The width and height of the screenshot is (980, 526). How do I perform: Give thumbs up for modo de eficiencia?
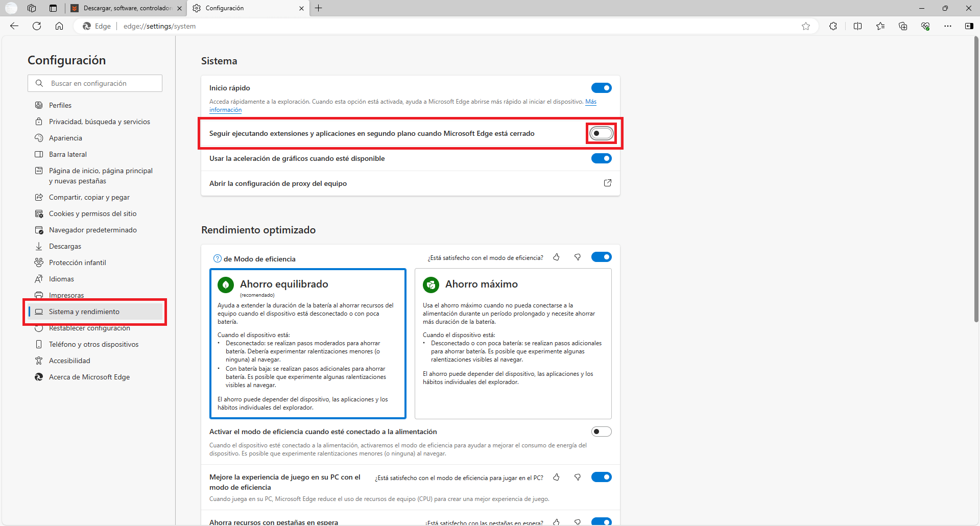pyautogui.click(x=556, y=257)
